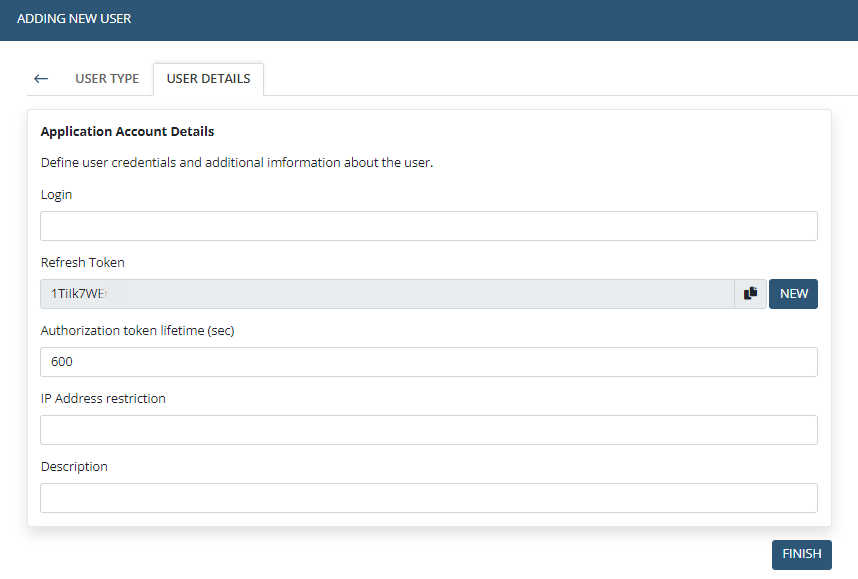
Task: Generate a NEW refresh token
Action: click(793, 294)
